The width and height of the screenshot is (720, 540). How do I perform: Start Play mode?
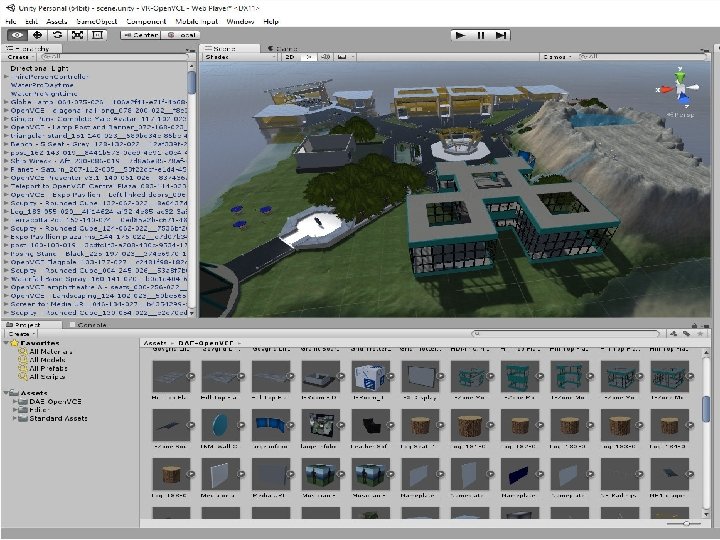coord(461,35)
